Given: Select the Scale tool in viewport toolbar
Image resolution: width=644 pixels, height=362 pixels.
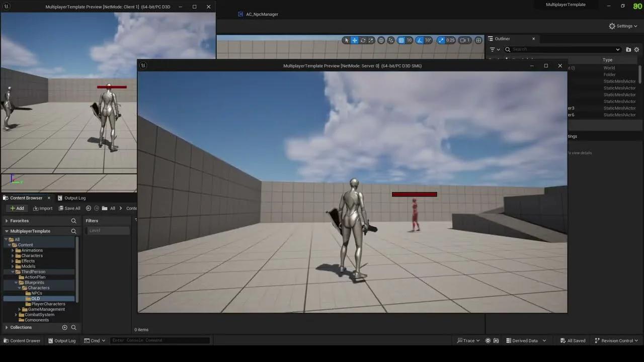Looking at the screenshot, I should pos(371,40).
